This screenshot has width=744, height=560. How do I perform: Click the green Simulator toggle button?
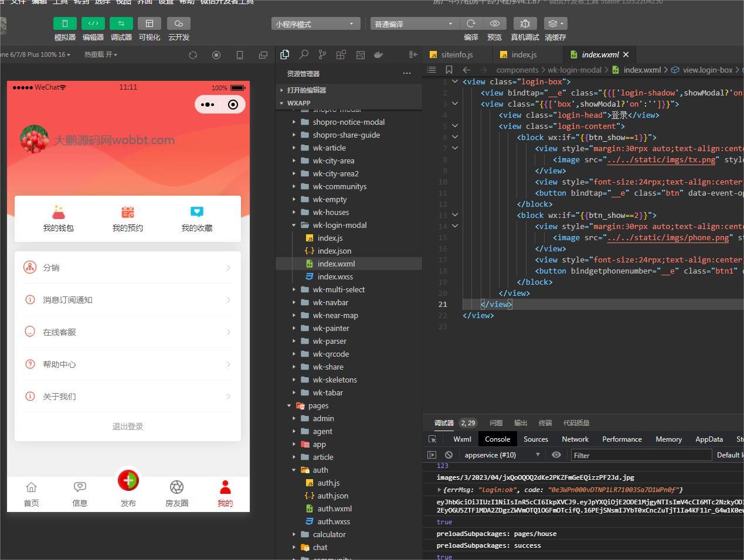(x=64, y=23)
